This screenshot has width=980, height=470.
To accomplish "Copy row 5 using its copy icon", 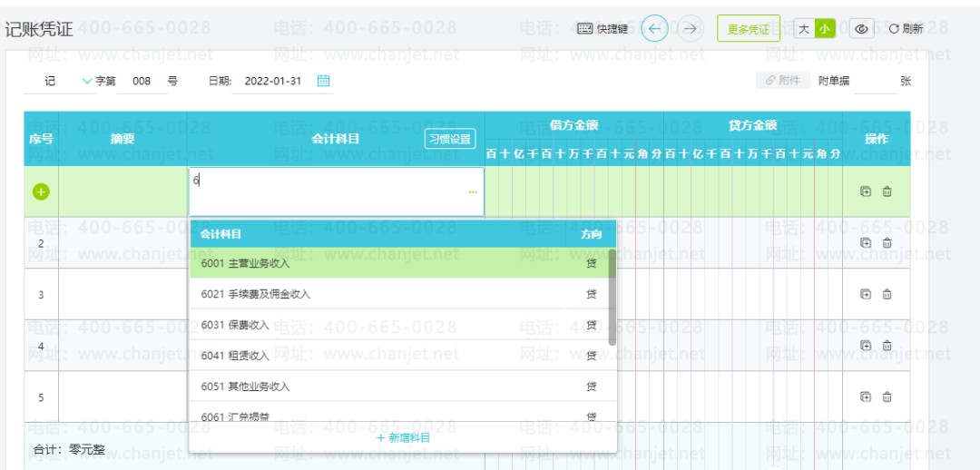I will coord(866,397).
